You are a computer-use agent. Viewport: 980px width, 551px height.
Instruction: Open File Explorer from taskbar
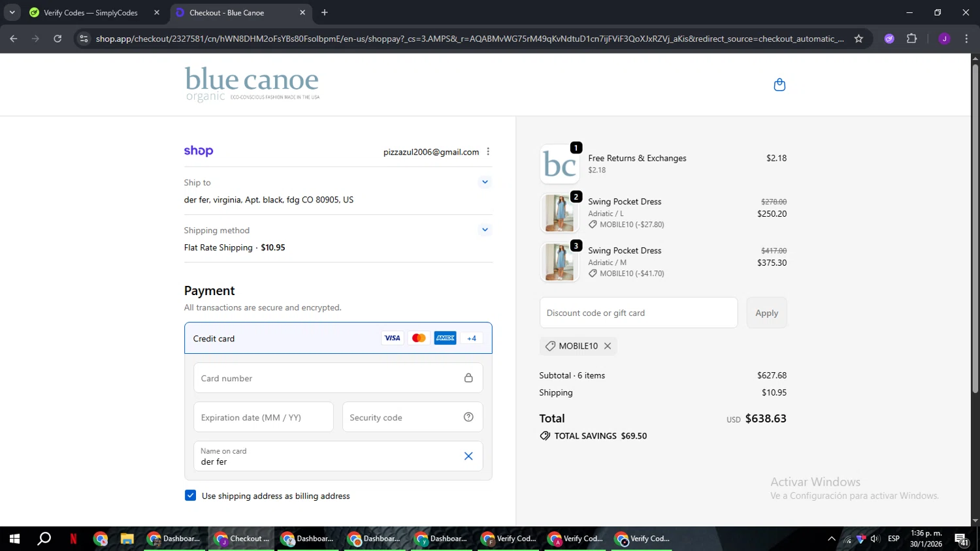(x=127, y=539)
